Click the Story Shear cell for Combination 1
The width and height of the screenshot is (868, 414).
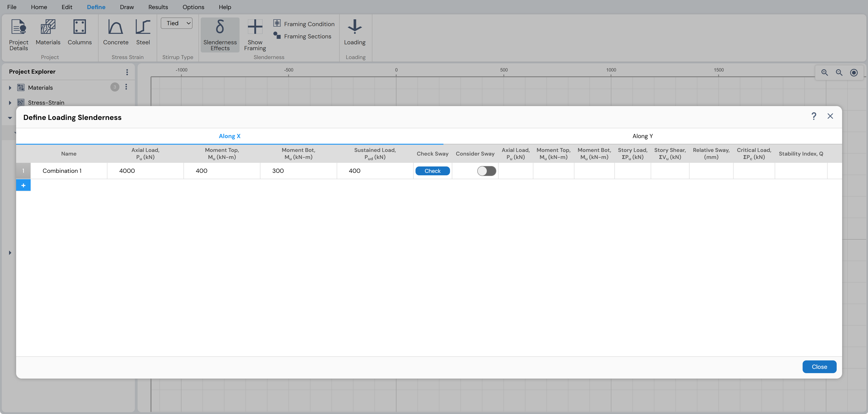click(x=670, y=171)
